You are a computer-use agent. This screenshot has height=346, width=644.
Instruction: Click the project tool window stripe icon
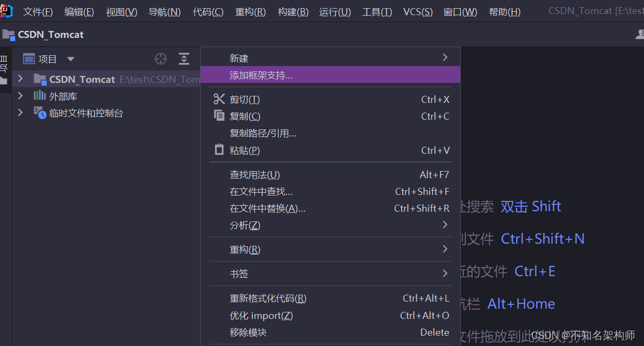4,65
